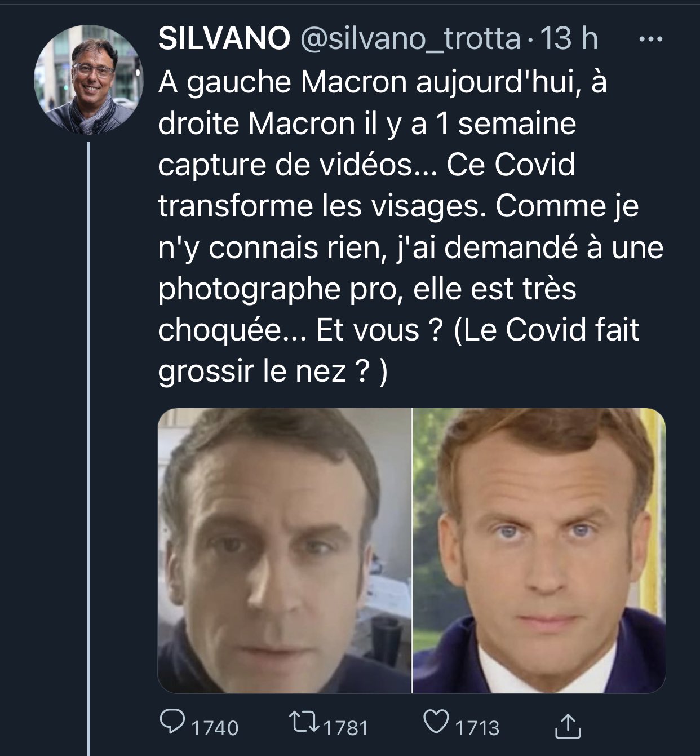The width and height of the screenshot is (700, 756).
Task: Like the tweet with the heart icon
Action: [436, 723]
